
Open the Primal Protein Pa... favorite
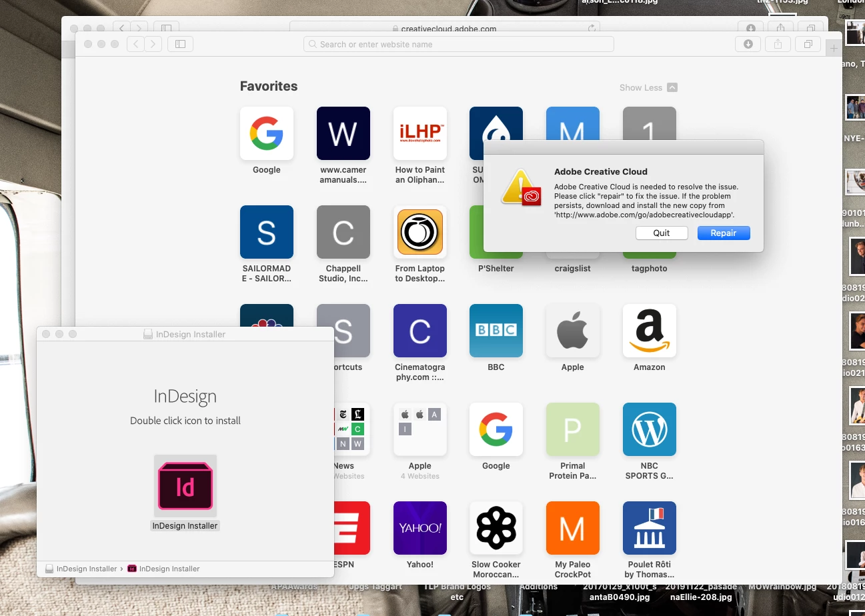coord(573,429)
